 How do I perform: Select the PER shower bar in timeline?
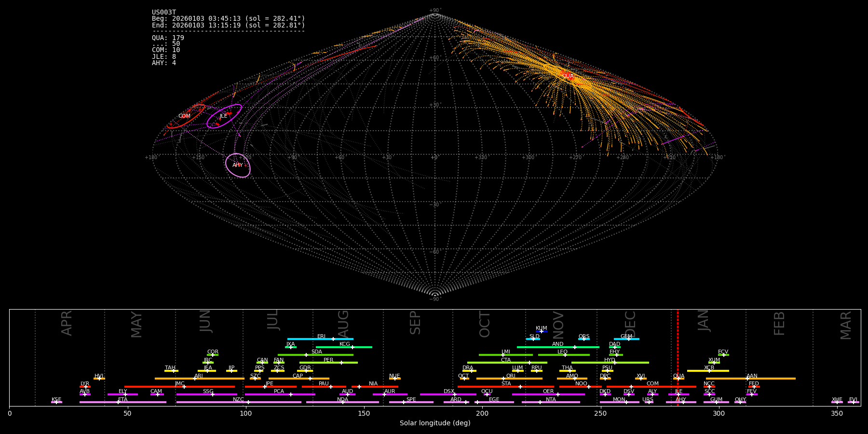click(328, 363)
